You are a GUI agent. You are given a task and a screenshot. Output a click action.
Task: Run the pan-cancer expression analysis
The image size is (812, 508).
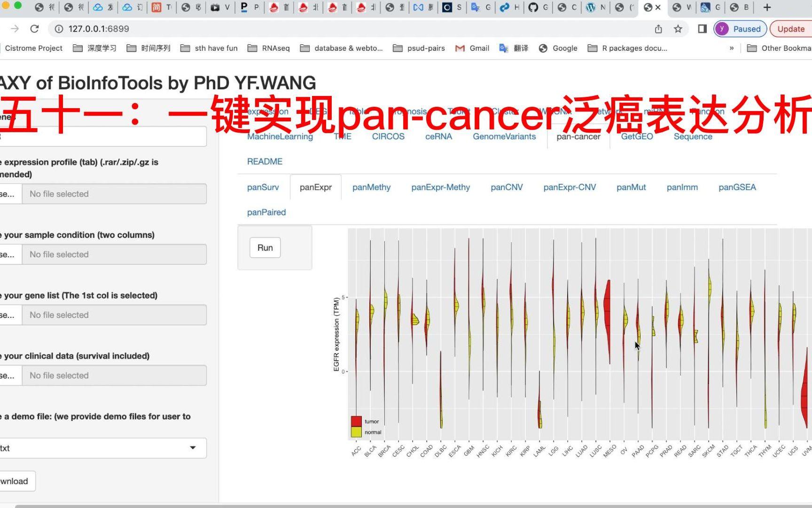pos(265,247)
